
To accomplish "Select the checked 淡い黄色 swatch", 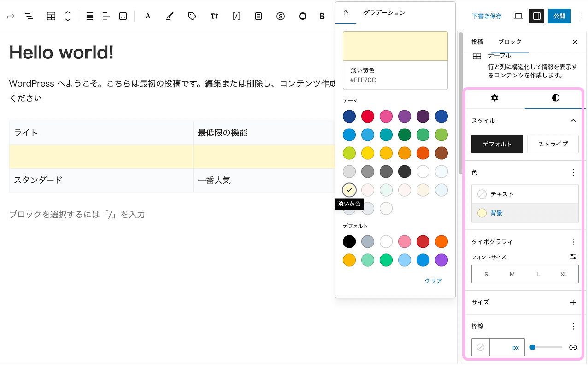I will (349, 190).
